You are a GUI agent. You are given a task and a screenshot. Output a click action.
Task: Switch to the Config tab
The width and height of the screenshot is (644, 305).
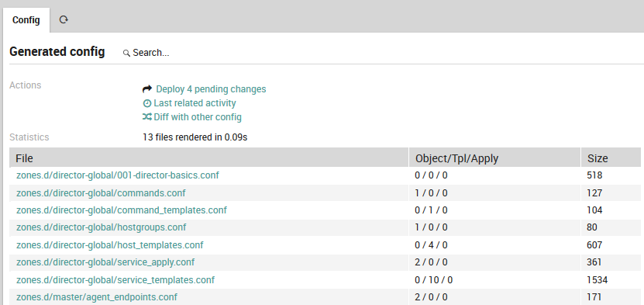26,19
